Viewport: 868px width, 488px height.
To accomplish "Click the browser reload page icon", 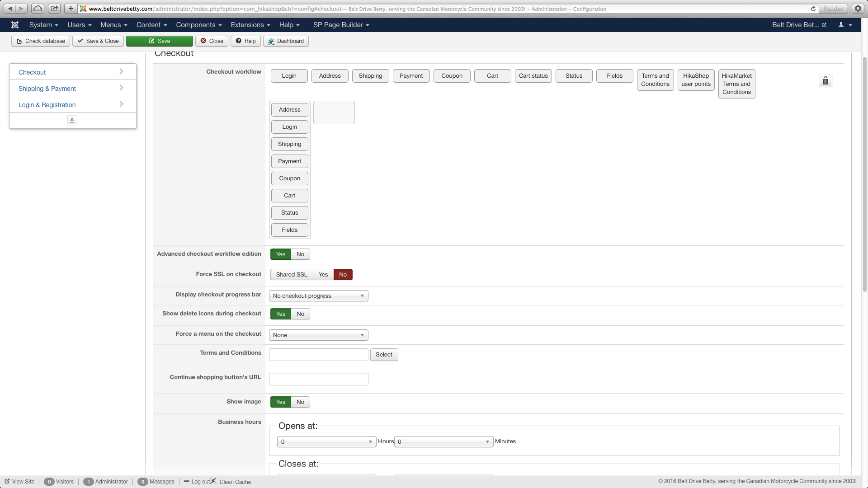I will [x=813, y=9].
